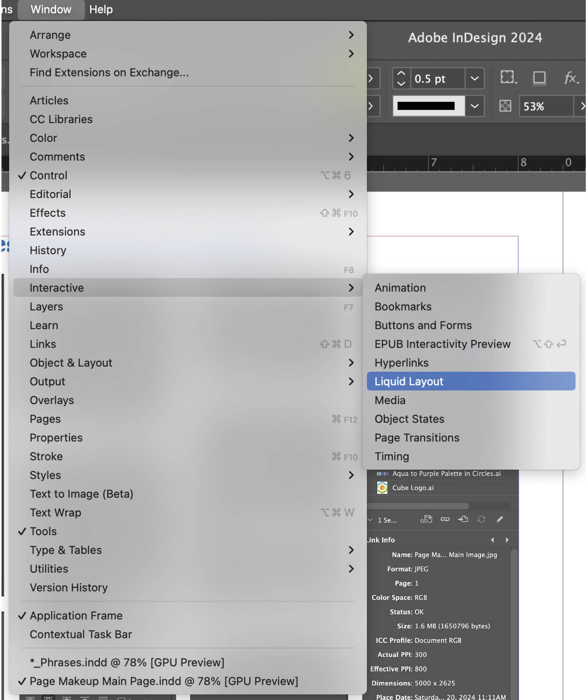Image resolution: width=588 pixels, height=700 pixels.
Task: Increase stroke weight with up stepper arrow
Action: (401, 74)
